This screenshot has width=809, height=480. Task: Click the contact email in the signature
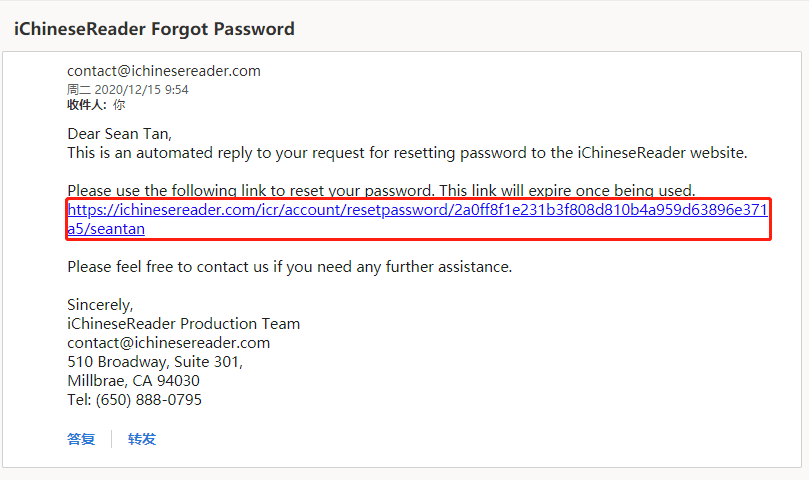coord(168,342)
